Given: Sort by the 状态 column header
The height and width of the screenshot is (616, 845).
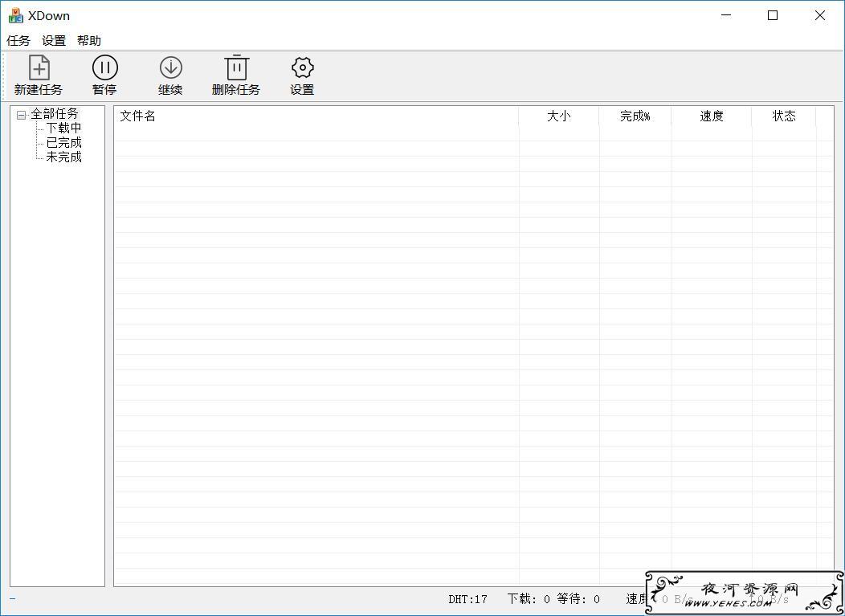Looking at the screenshot, I should (x=784, y=116).
